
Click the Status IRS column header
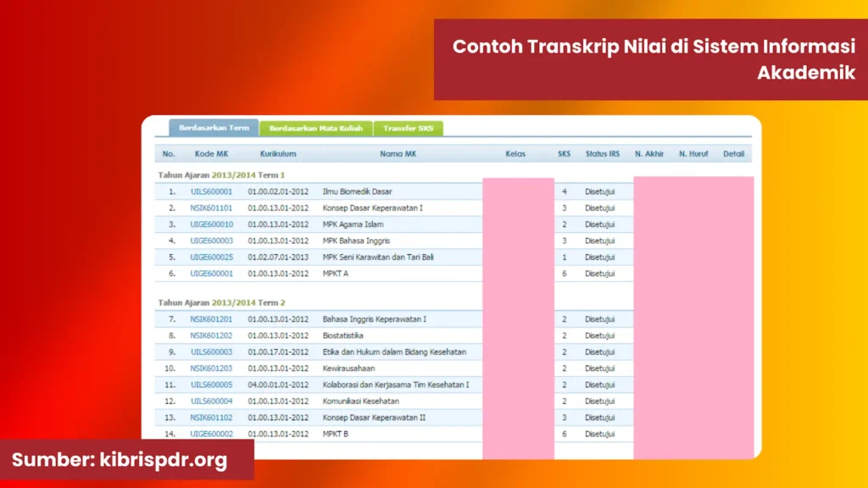603,154
